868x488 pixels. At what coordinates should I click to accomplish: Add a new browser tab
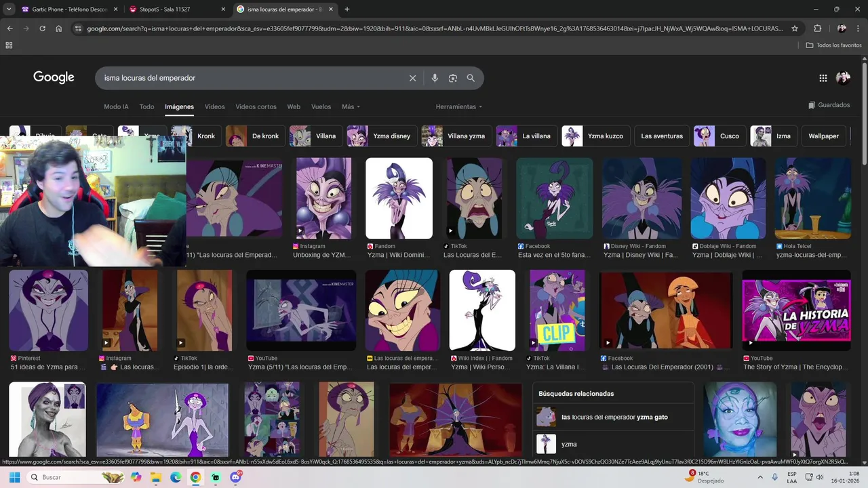pyautogui.click(x=347, y=9)
